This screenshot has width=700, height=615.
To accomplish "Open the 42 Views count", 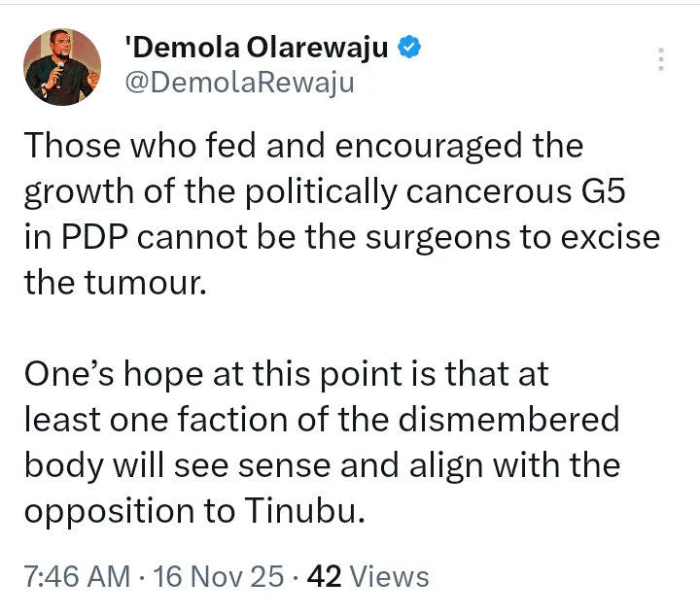I will pyautogui.click(x=367, y=576).
